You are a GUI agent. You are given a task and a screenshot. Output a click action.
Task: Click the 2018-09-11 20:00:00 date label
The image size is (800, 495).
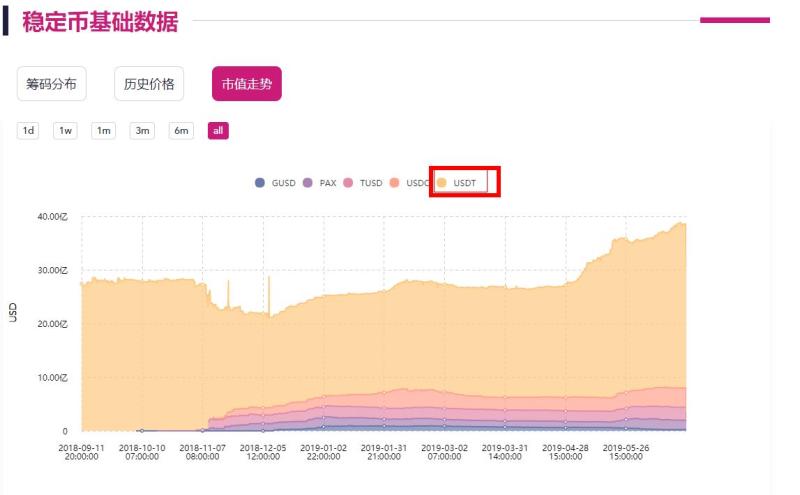[x=82, y=452]
